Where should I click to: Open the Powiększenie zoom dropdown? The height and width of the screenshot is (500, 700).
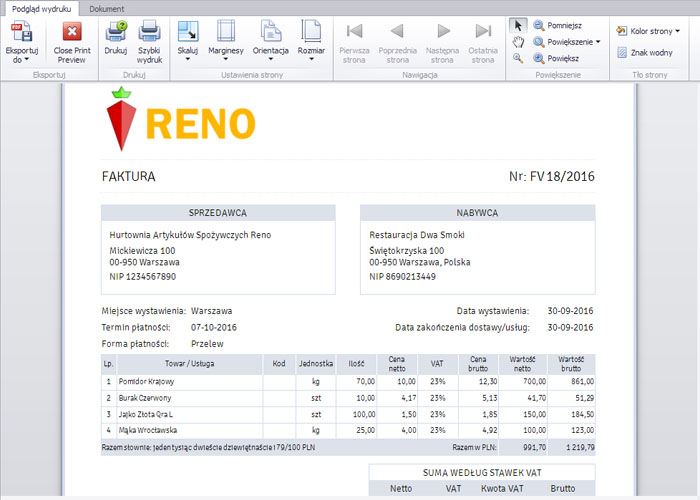click(x=567, y=42)
